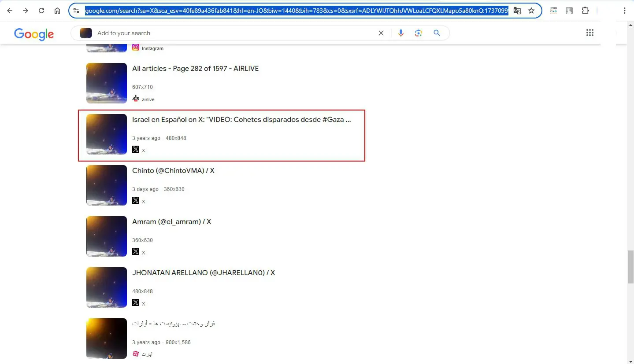Click X icon under Chinto result
Screen dimensions: 634x364
pyautogui.click(x=136, y=201)
